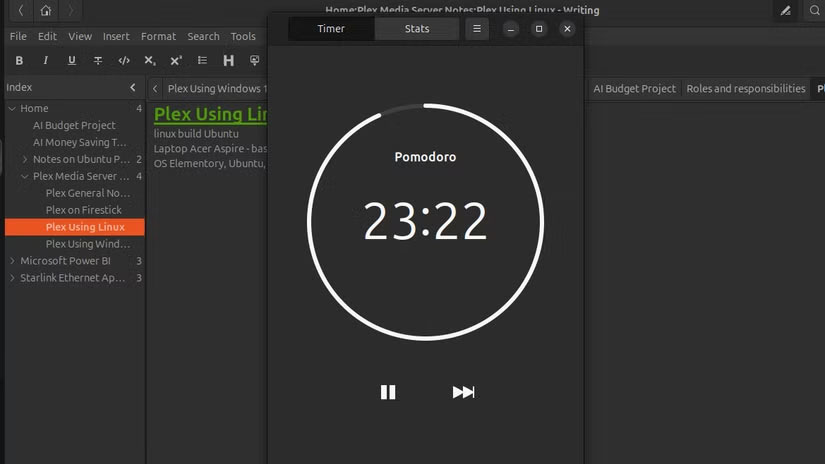Toggle underline text formatting
This screenshot has height=464, width=825.
[71, 61]
